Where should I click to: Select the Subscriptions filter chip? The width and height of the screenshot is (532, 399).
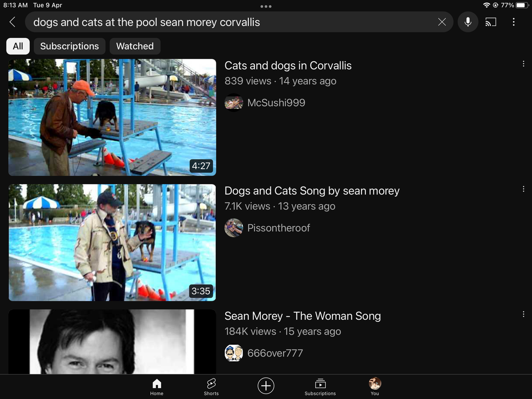coord(69,46)
